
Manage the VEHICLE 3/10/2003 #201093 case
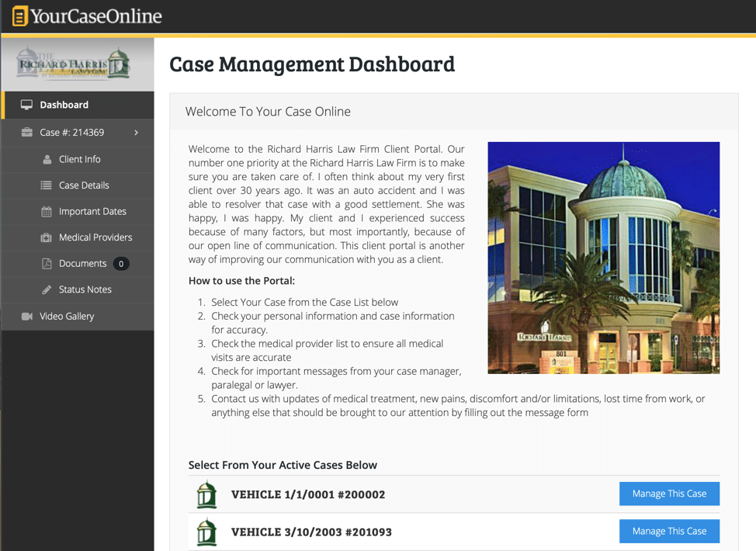[x=669, y=532]
